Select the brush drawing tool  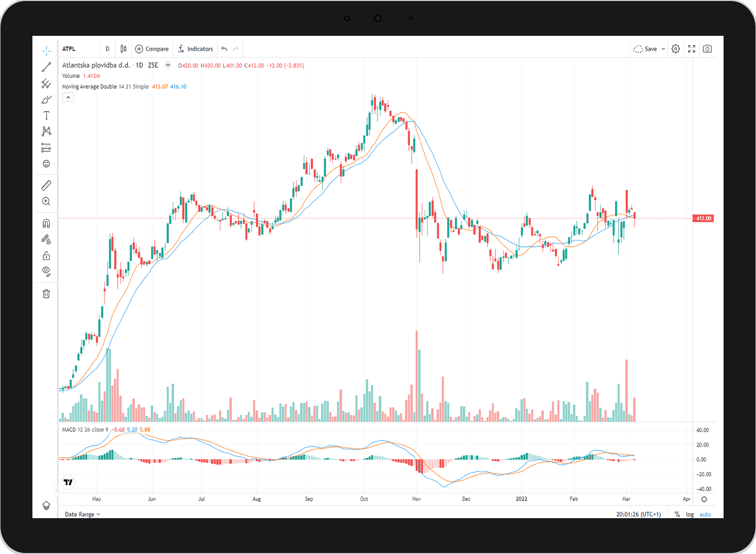click(46, 100)
